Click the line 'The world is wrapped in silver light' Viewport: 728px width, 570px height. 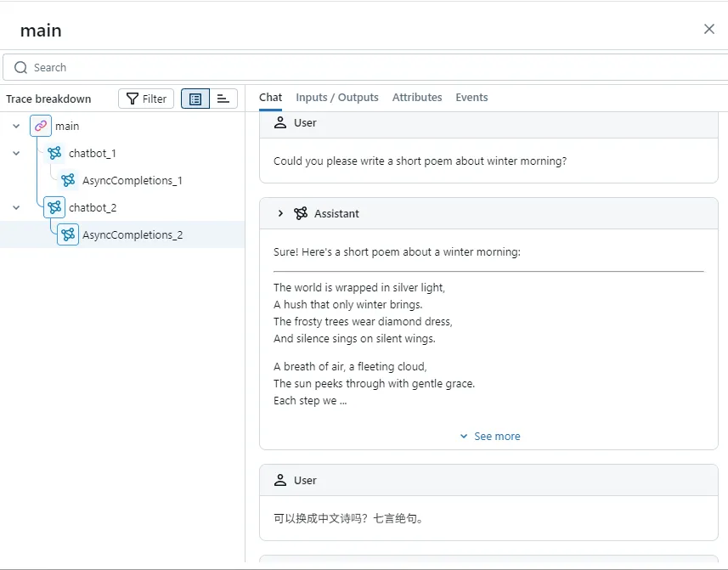pos(358,288)
